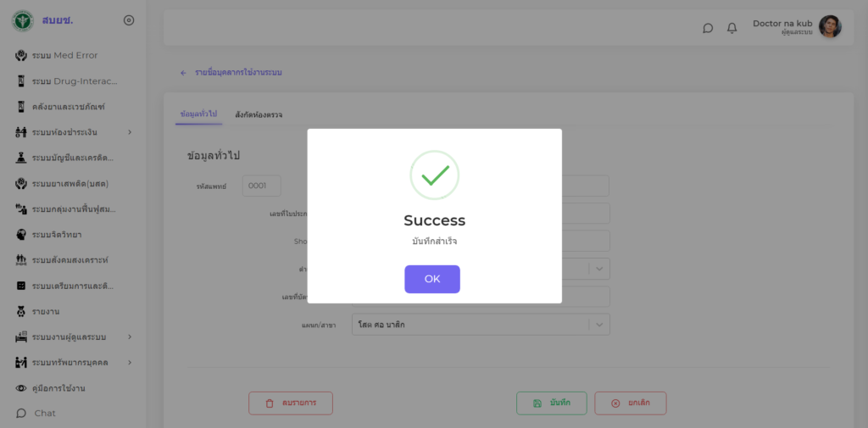Open the chat bubble icon in header
Image resolution: width=868 pixels, height=428 pixels.
coord(708,28)
